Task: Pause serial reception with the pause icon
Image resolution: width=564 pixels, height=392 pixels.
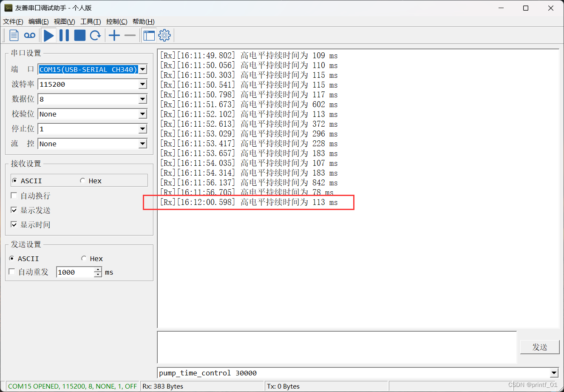Action: [x=64, y=35]
